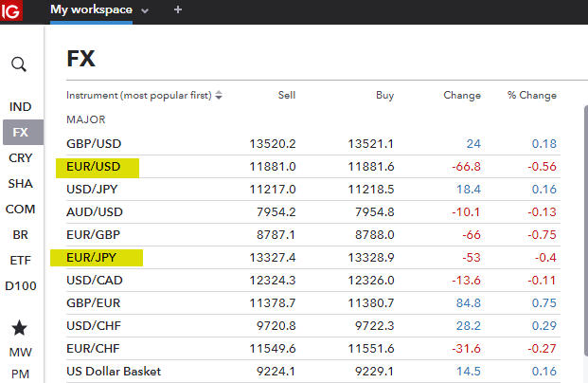Open PM in the sidebar
The image size is (588, 383).
pyautogui.click(x=20, y=374)
